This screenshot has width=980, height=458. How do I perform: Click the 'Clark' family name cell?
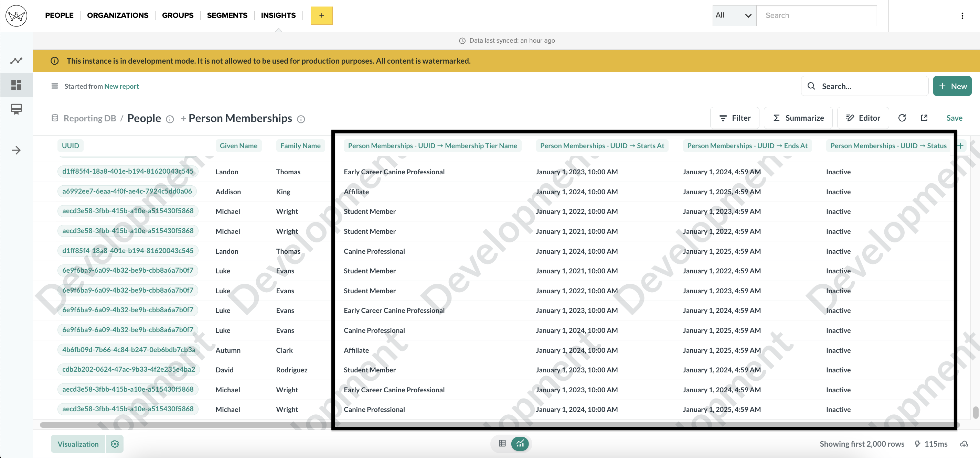(284, 350)
